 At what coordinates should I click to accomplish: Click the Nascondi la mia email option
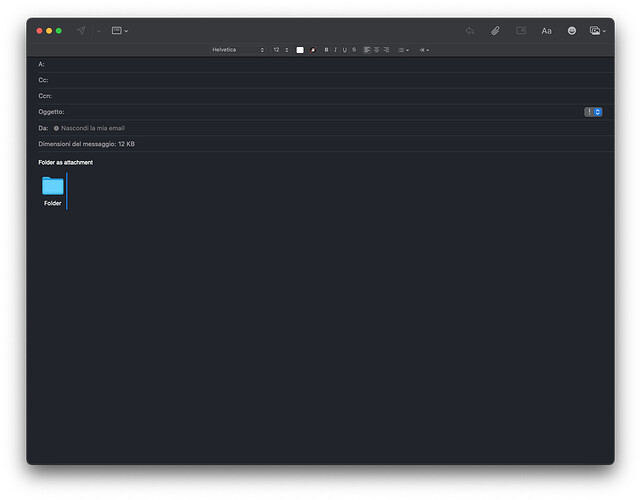tap(90, 128)
